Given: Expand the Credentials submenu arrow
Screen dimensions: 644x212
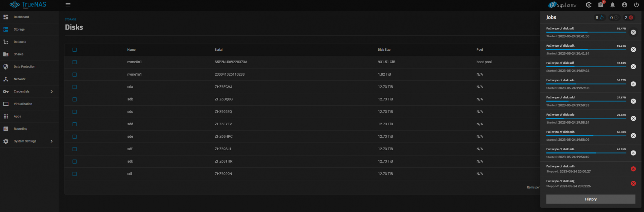Looking at the screenshot, I should [x=51, y=91].
